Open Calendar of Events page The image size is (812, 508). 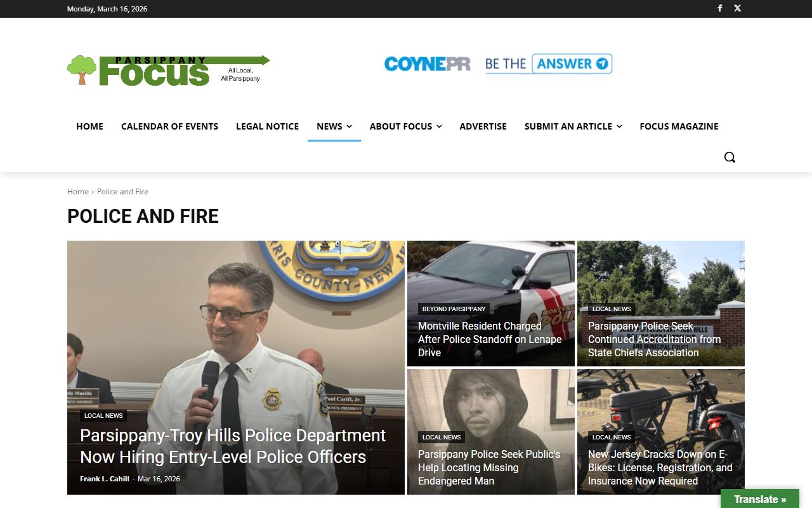point(169,126)
